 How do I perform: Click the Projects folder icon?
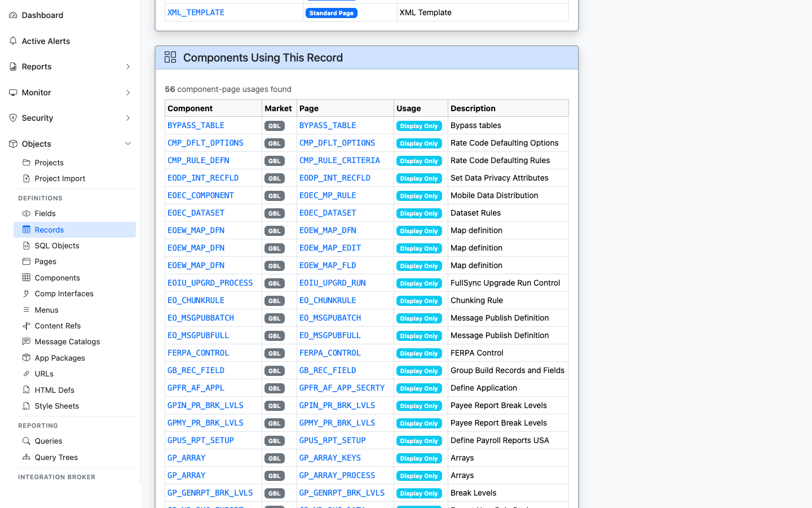coord(27,163)
